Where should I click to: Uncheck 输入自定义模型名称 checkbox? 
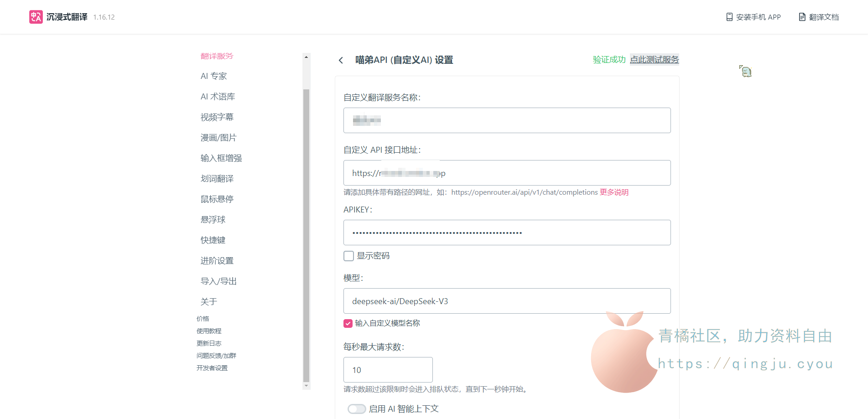348,323
